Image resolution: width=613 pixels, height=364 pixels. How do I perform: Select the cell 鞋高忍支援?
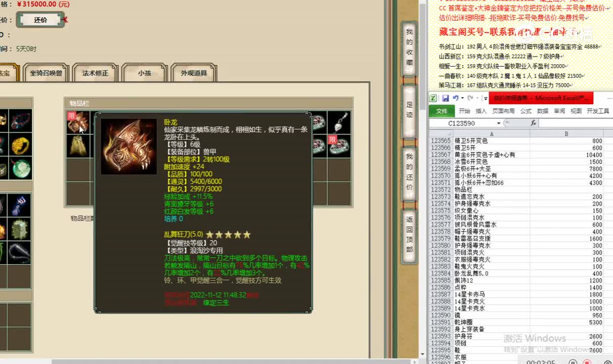click(x=492, y=239)
